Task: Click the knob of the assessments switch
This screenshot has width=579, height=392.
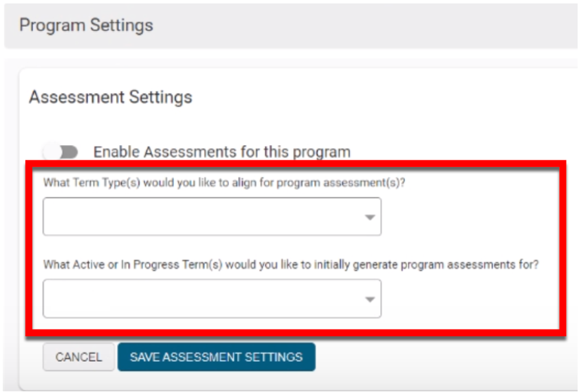Action: [53, 152]
